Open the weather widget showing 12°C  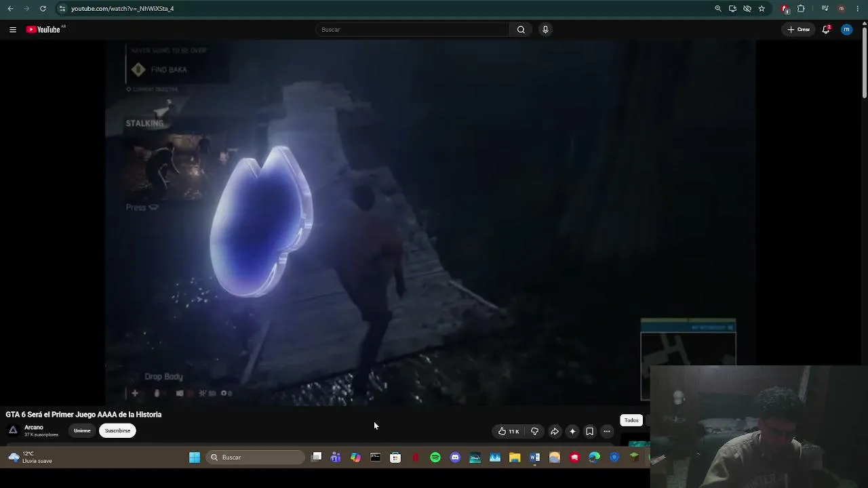pos(30,457)
